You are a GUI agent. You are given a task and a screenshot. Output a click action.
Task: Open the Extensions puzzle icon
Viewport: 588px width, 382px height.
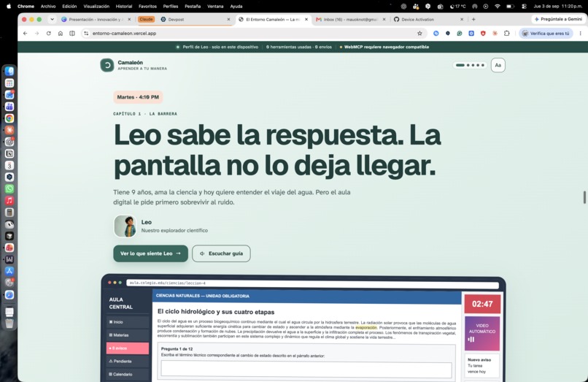click(x=506, y=34)
